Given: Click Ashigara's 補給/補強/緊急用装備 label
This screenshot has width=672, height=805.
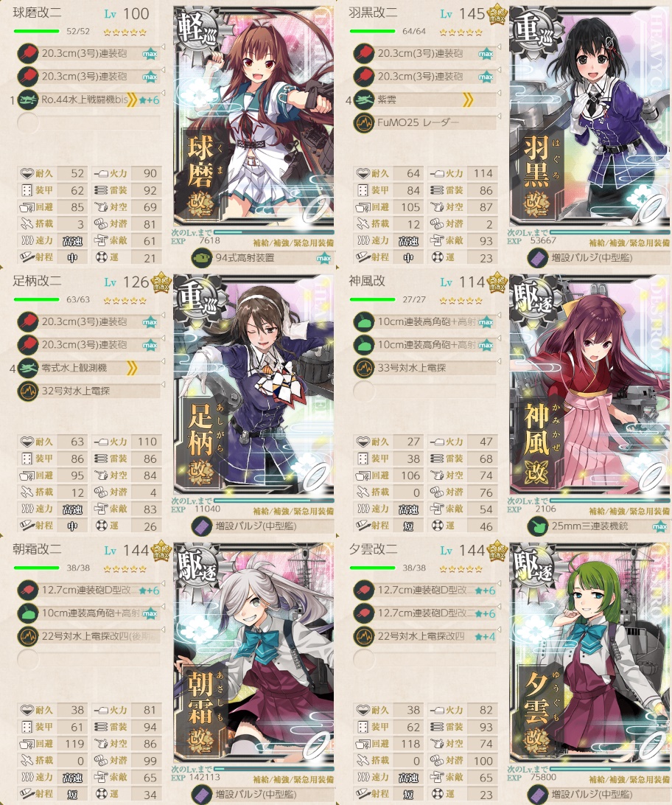Looking at the screenshot, I should [x=293, y=512].
